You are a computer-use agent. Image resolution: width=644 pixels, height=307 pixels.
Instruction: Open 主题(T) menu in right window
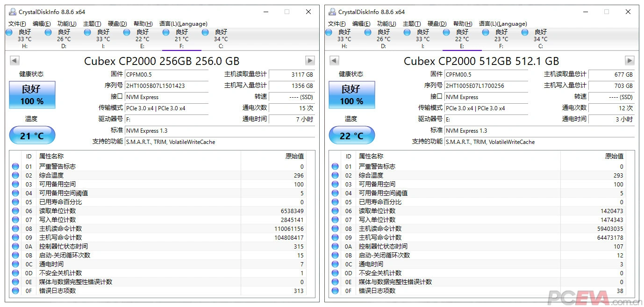click(x=412, y=24)
